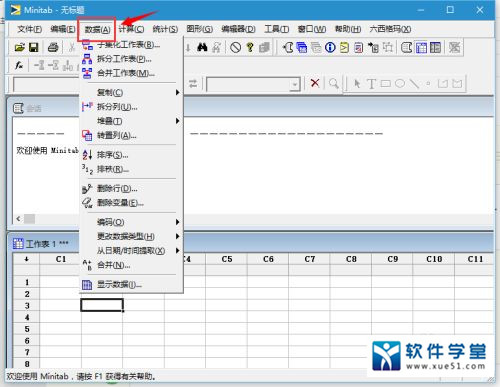The width and height of the screenshot is (500, 387).
Task: Select row header 5 in worksheet
Action: pos(27,329)
